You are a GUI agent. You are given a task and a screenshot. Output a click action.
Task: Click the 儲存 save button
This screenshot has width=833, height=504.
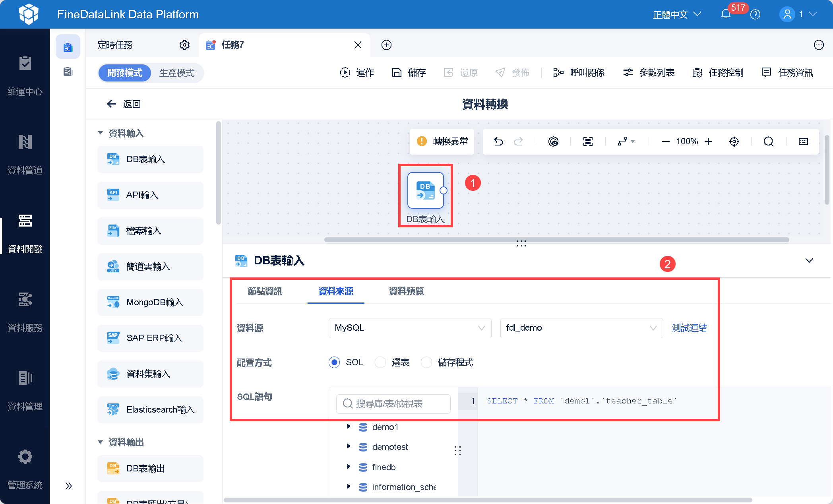(409, 73)
